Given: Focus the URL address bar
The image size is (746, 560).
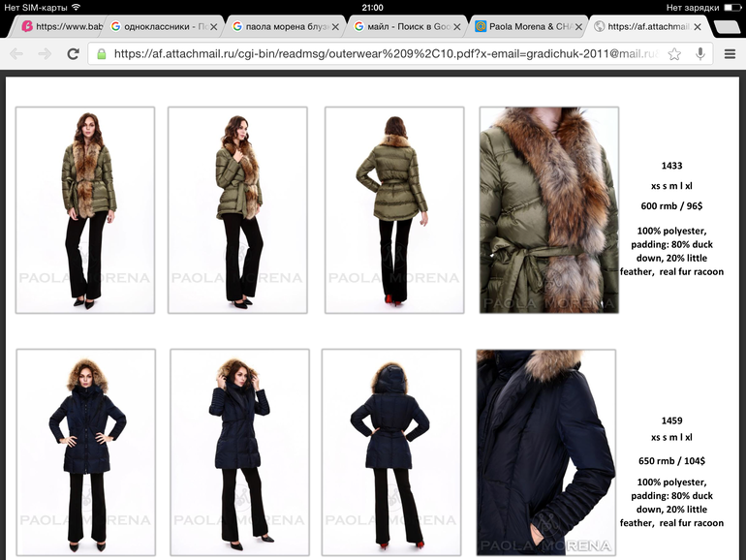Looking at the screenshot, I should [388, 54].
